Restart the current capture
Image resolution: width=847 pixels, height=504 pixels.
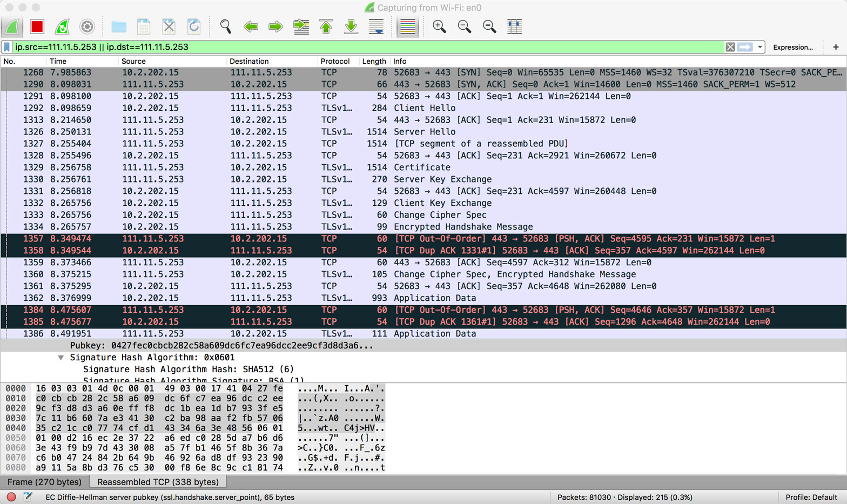(x=62, y=26)
